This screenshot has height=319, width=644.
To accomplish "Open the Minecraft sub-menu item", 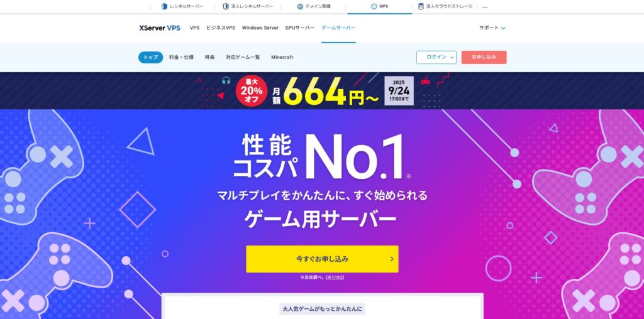I will coord(282,57).
